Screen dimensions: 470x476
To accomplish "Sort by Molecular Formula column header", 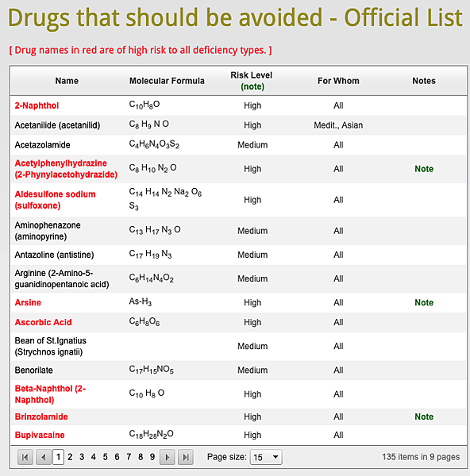I will pyautogui.click(x=167, y=81).
